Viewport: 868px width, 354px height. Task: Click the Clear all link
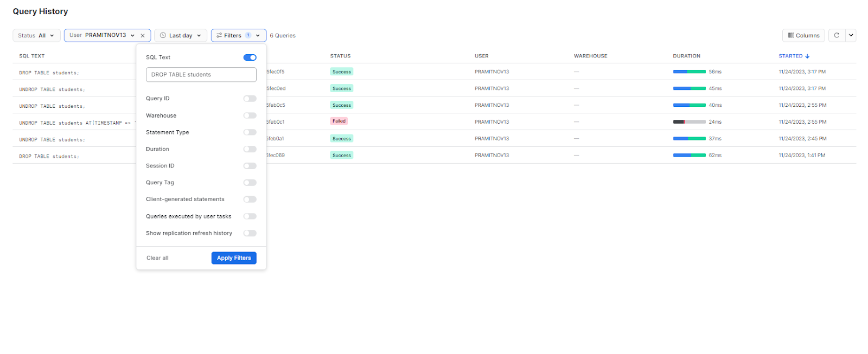click(x=157, y=258)
